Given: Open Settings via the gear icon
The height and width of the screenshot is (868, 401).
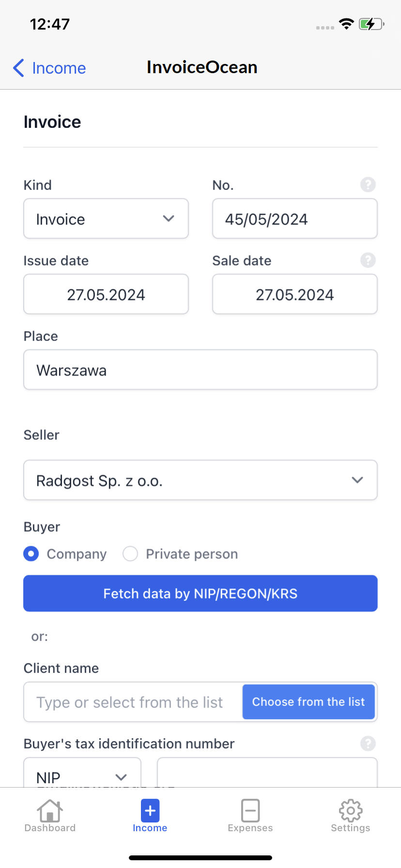Looking at the screenshot, I should [350, 809].
